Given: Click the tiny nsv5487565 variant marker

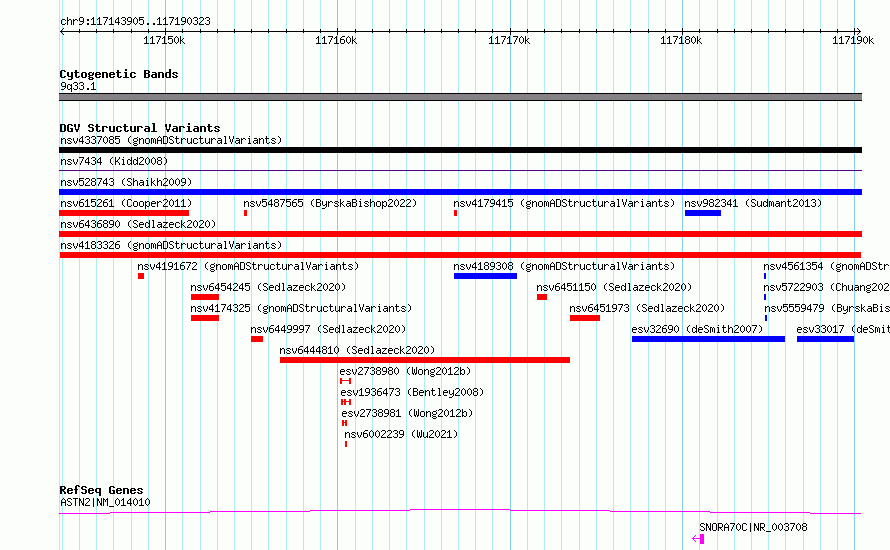Looking at the screenshot, I should tap(245, 213).
